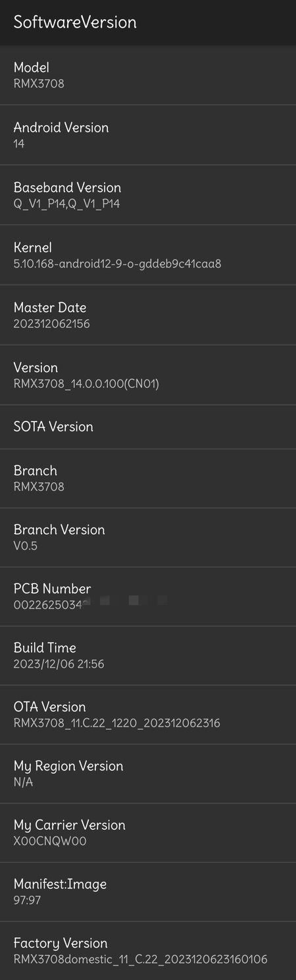Tap the Baseband Version item
Screen dimensions: 296x980
coord(148,195)
